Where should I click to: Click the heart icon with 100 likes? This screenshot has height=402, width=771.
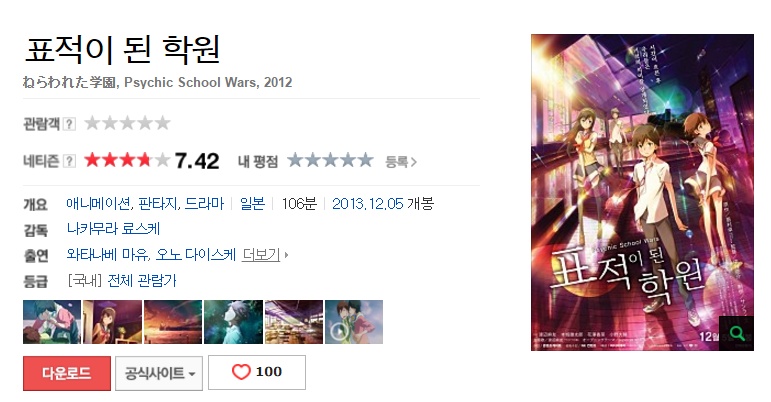[241, 372]
